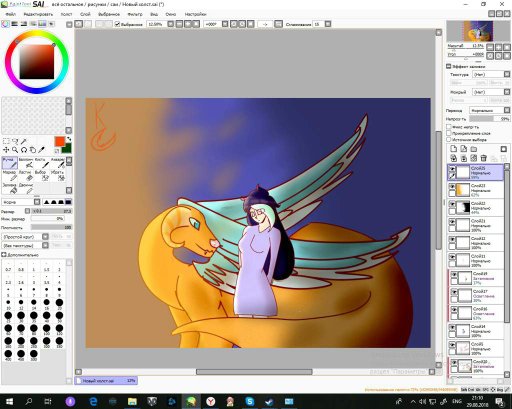
Task: Click the canvas horizontal scrollbar
Action: 254,372
